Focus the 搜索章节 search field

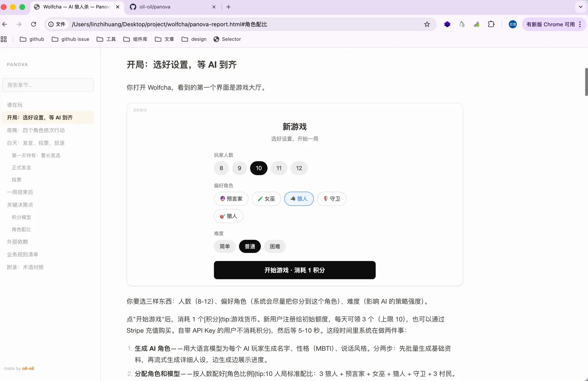tap(48, 85)
